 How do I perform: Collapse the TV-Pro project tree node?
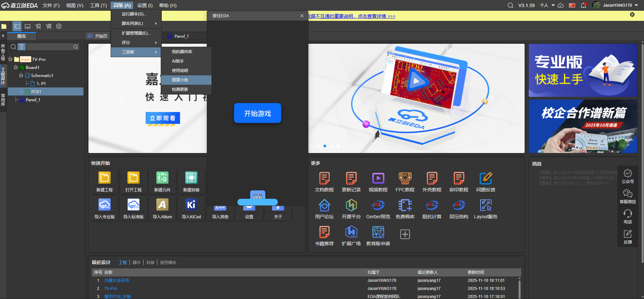(x=10, y=60)
